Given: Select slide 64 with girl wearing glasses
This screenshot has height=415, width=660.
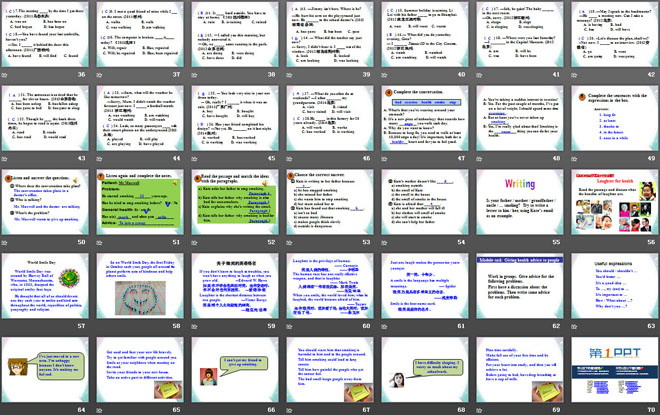Looking at the screenshot, I should (45, 369).
